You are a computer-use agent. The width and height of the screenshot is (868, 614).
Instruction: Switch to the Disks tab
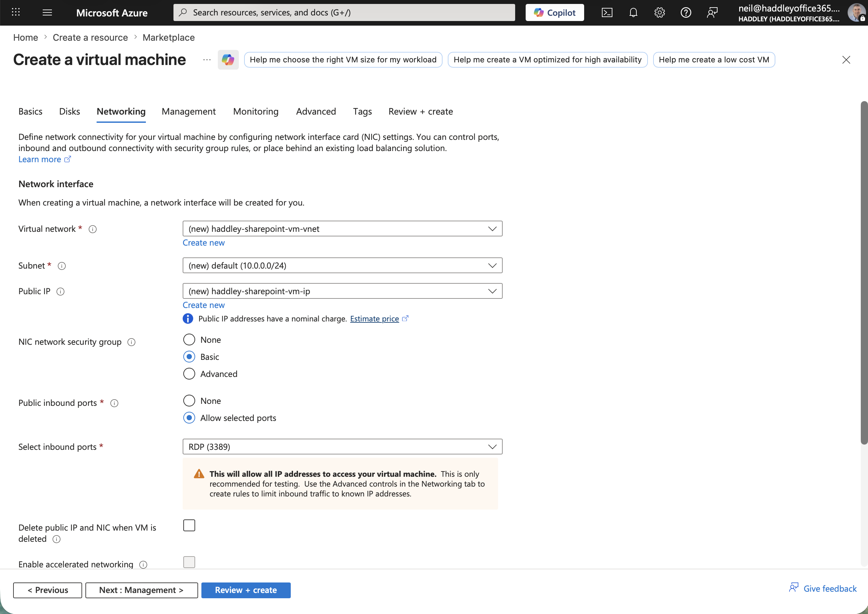point(70,112)
